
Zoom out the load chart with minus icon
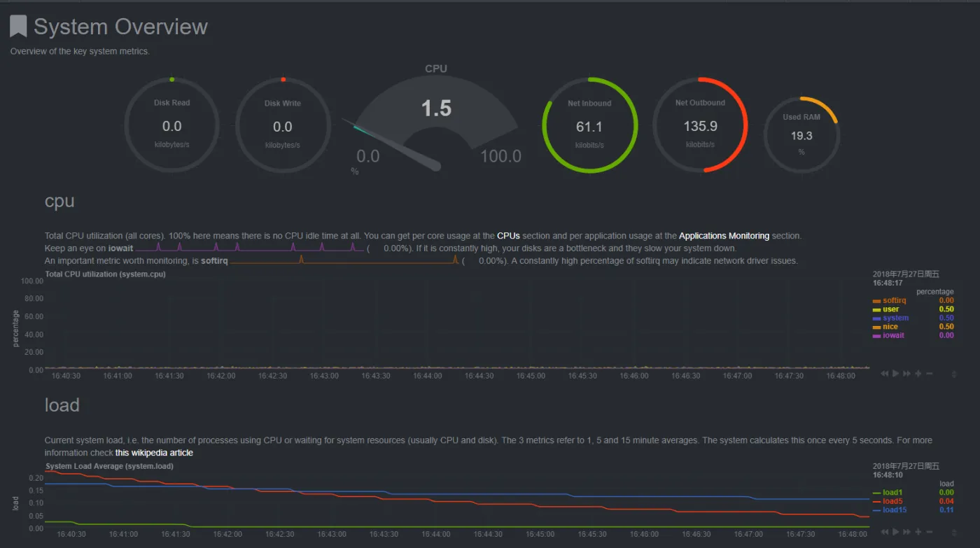coord(930,532)
